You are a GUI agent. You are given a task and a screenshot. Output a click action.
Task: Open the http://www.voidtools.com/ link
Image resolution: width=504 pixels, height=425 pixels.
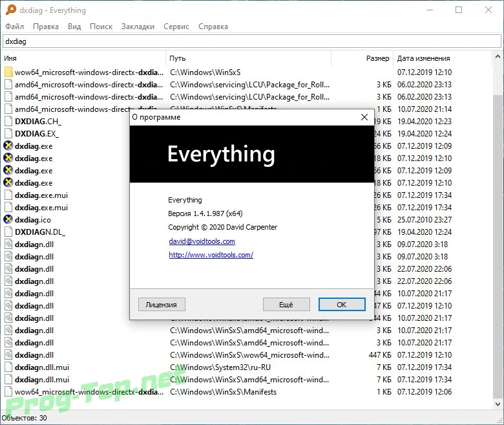211,255
